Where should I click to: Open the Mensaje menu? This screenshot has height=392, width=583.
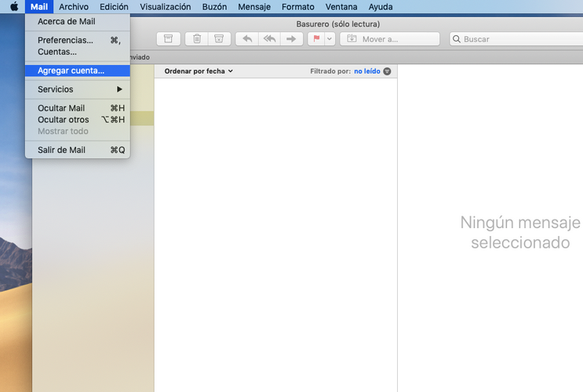[x=254, y=7]
